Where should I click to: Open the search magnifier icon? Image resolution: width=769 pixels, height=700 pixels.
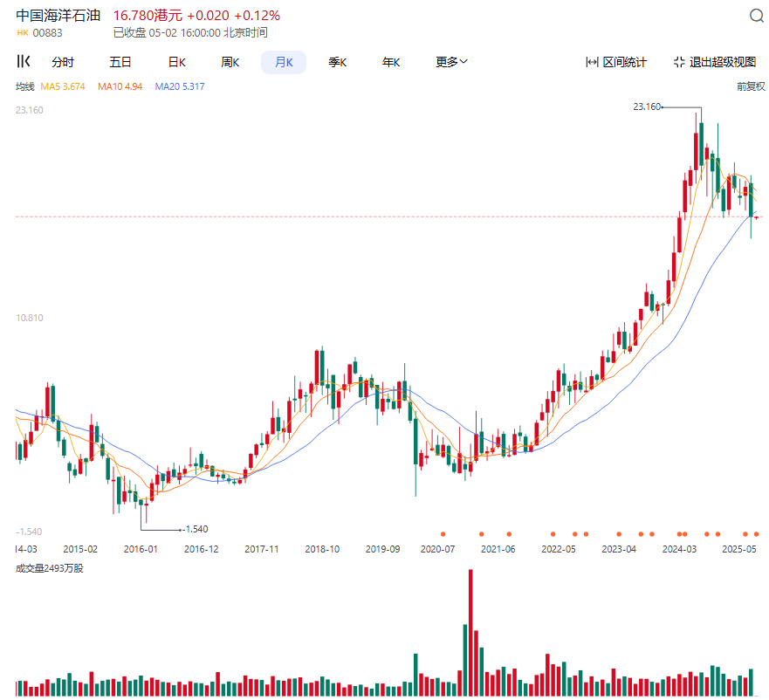coord(757,17)
